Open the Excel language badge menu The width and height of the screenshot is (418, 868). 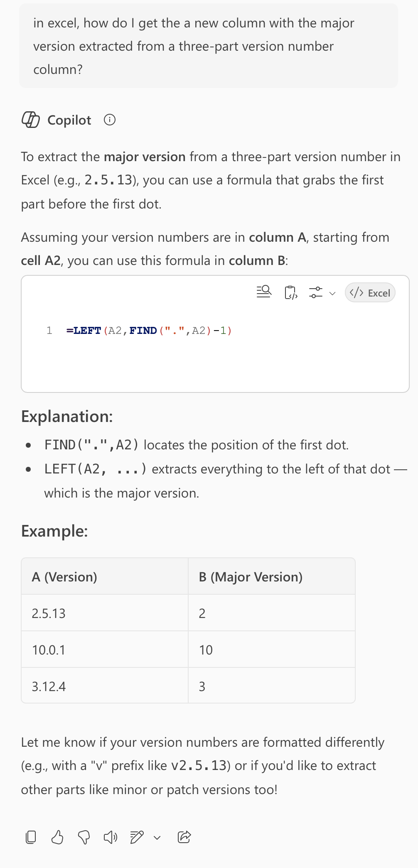370,293
